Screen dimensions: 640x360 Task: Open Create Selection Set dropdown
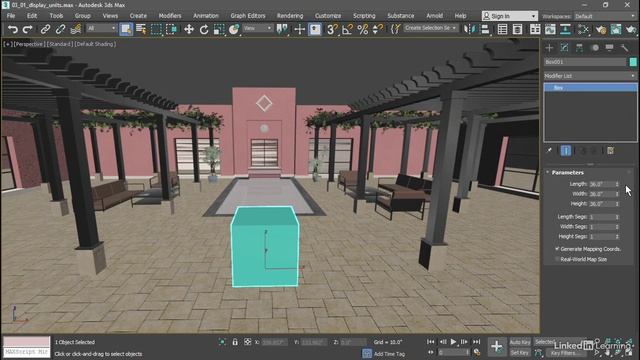point(431,28)
